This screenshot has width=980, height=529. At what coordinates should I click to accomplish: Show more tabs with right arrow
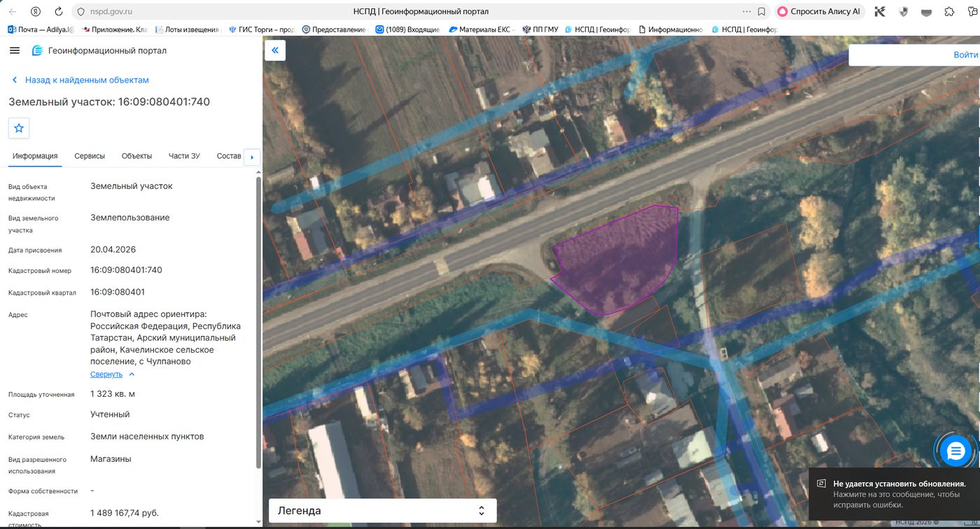[252, 157]
